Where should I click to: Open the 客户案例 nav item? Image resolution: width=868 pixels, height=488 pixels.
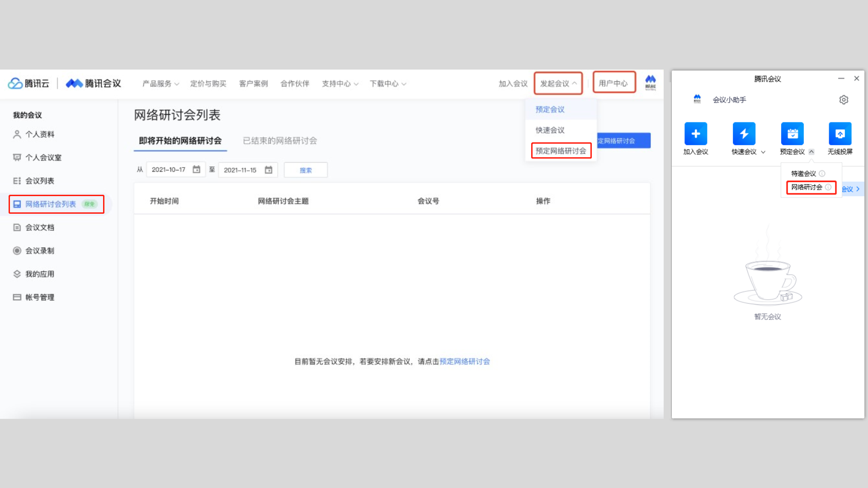point(253,84)
